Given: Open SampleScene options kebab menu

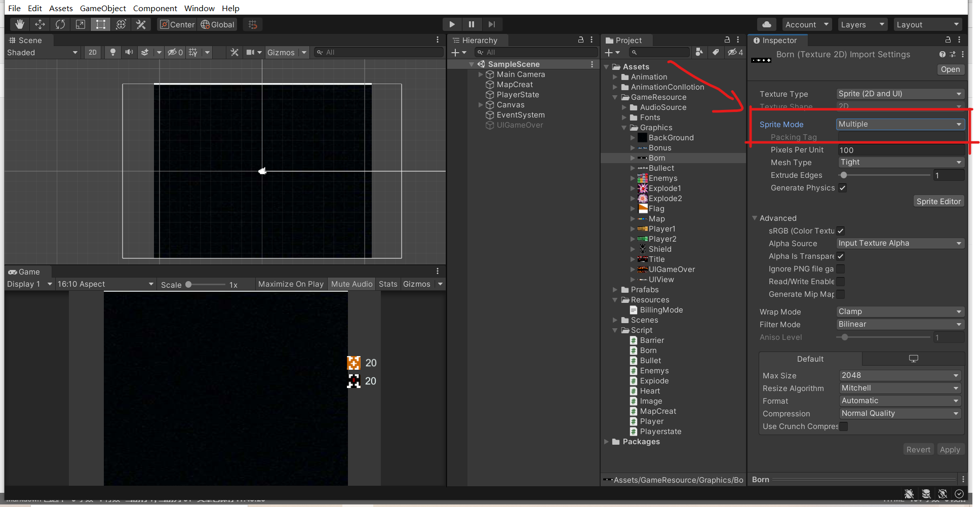Looking at the screenshot, I should tap(592, 64).
